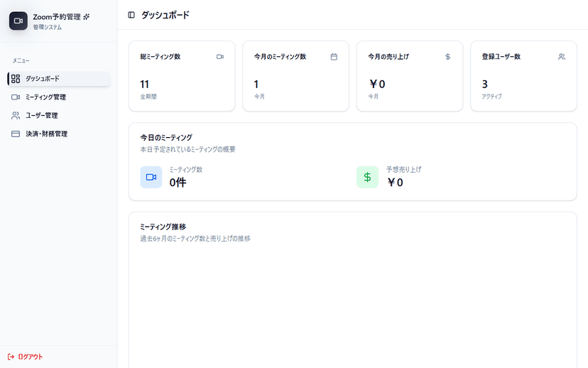Go to ユーザー管理 in the sidebar
Image resolution: width=588 pixels, height=368 pixels.
[58, 116]
